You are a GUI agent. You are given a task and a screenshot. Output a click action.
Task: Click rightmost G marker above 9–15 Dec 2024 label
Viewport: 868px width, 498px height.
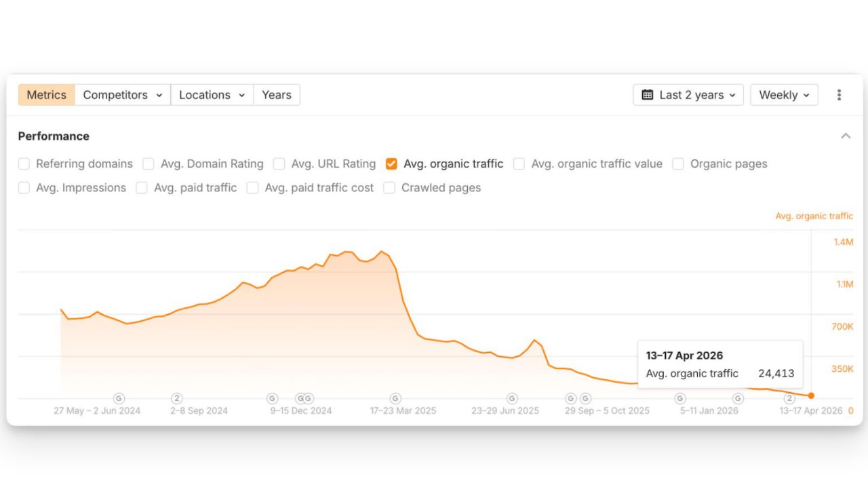308,398
